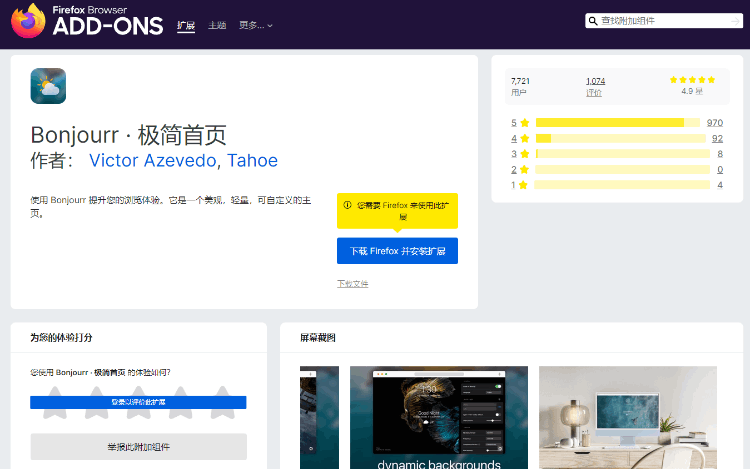This screenshot has height=469, width=750.
Task: Click 下载 Firefox 并安装扩展 button
Action: click(397, 251)
